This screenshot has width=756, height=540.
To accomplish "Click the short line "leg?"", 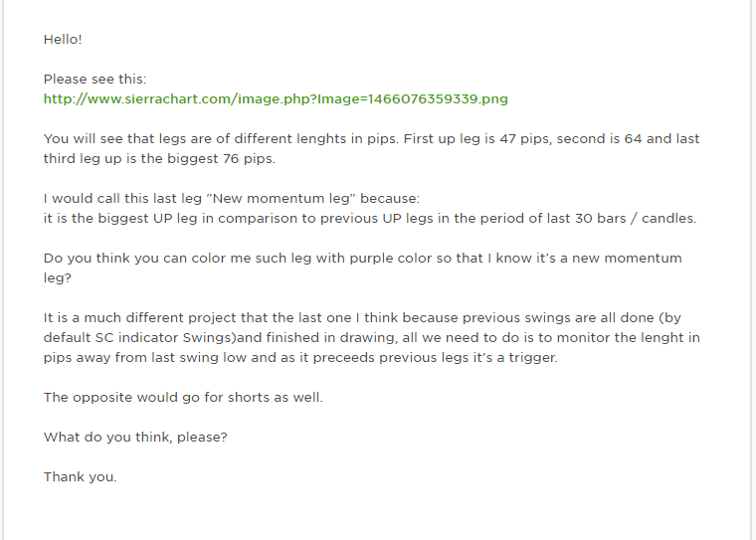I will [x=58, y=277].
